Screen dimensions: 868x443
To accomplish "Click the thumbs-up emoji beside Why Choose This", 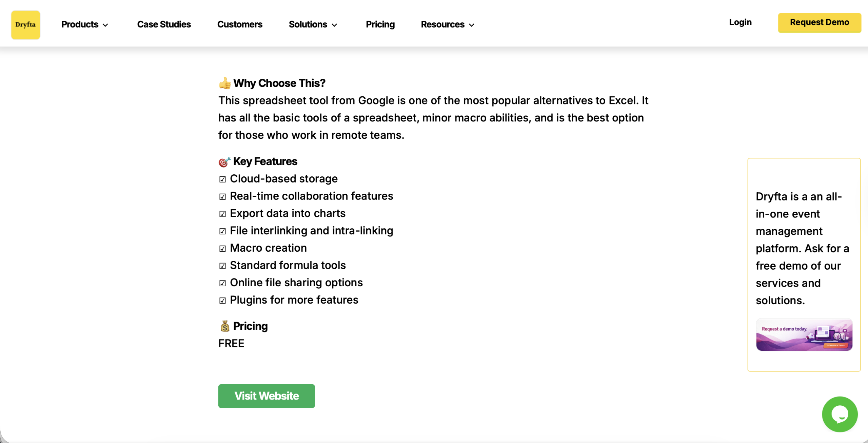I will pos(224,82).
